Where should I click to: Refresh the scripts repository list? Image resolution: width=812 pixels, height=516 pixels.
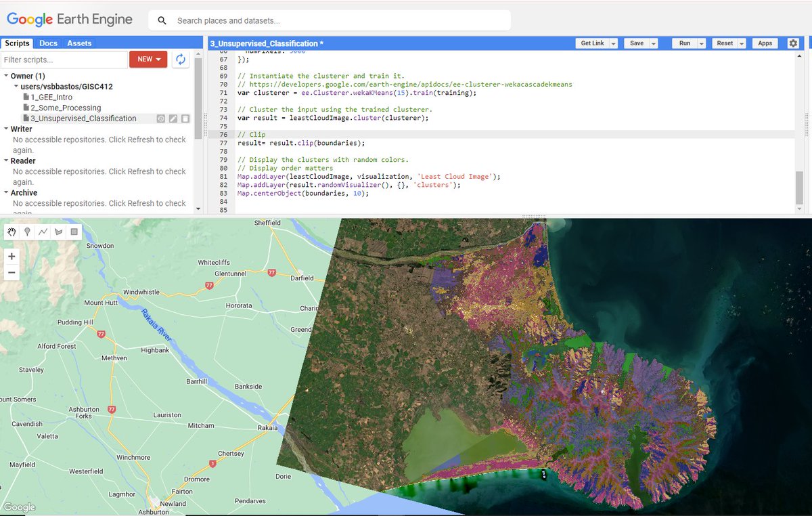pos(180,59)
